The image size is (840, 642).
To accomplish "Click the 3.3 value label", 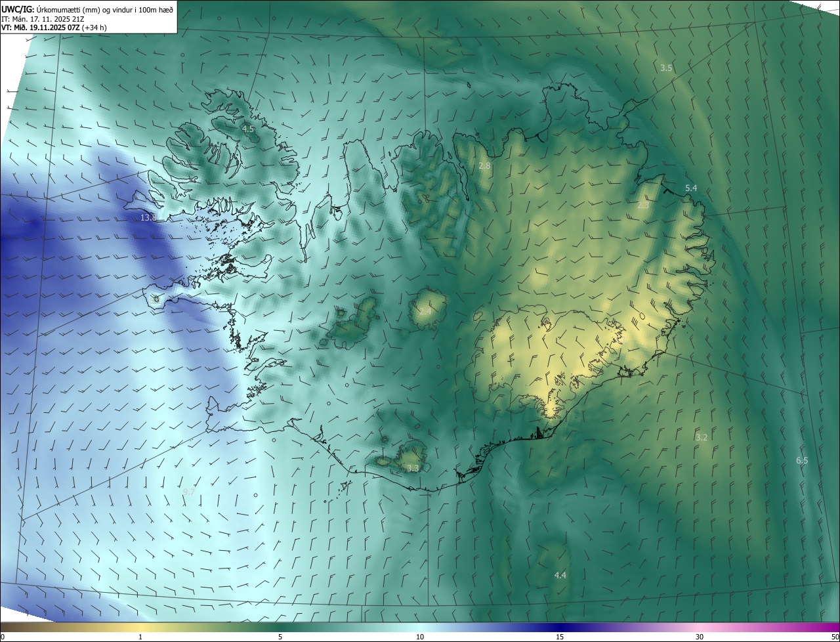I will click(413, 468).
